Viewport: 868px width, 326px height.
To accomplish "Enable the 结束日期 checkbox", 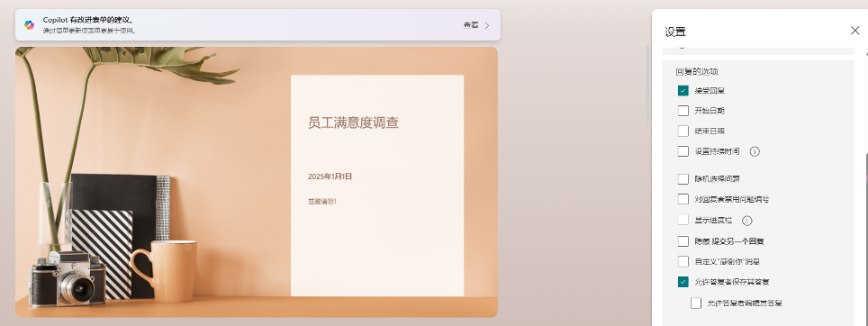I will tap(683, 131).
